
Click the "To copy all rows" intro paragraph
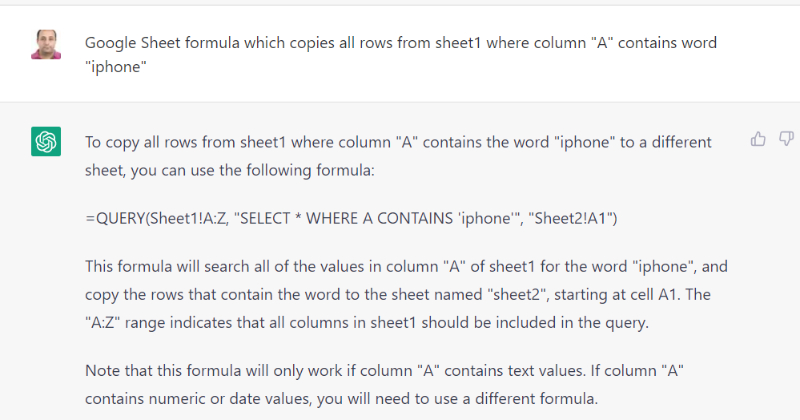[398, 157]
